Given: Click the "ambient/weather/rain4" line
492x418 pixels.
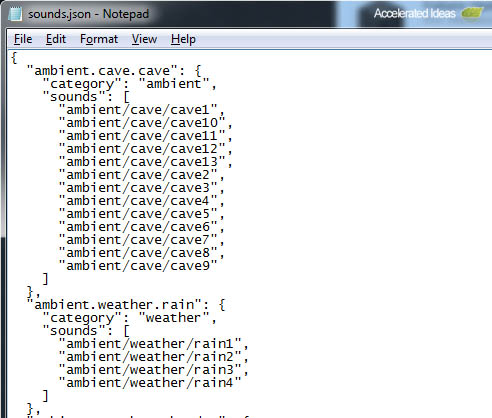Looking at the screenshot, I should [150, 383].
